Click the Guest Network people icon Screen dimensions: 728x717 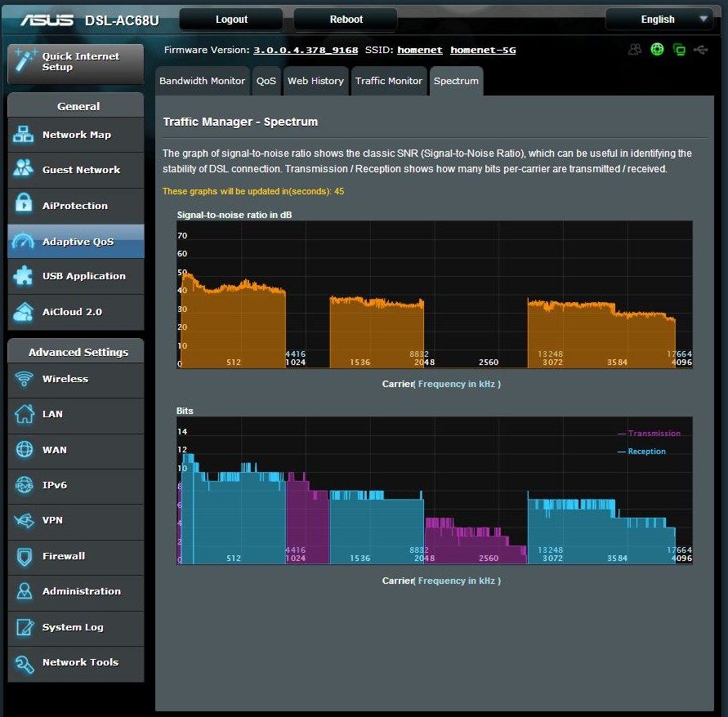(23, 169)
